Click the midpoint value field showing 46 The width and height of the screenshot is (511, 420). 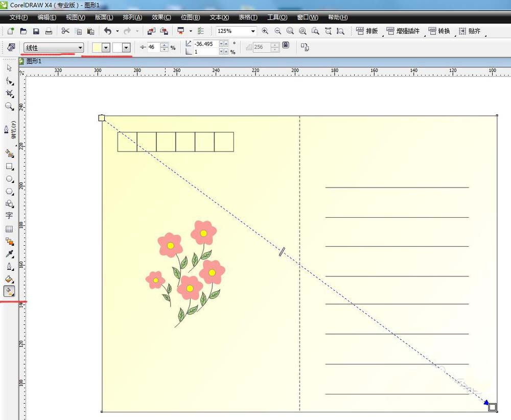[x=153, y=47]
